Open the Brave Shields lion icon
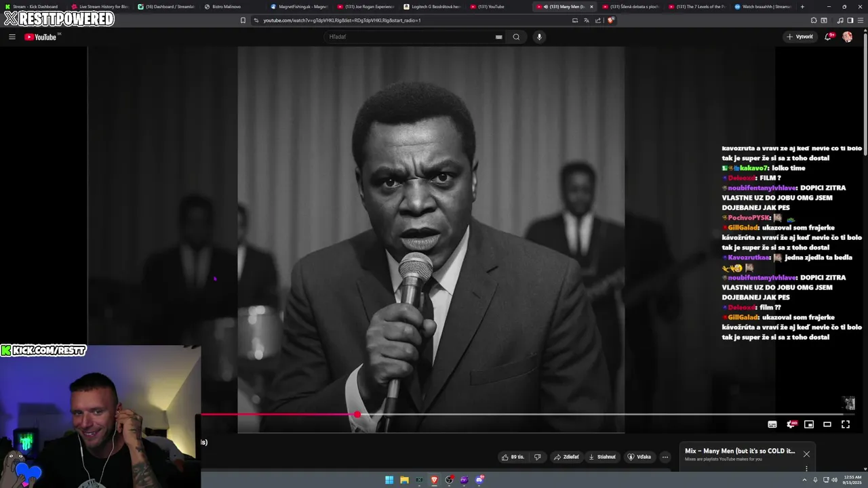Viewport: 868px width, 488px height. pos(610,20)
